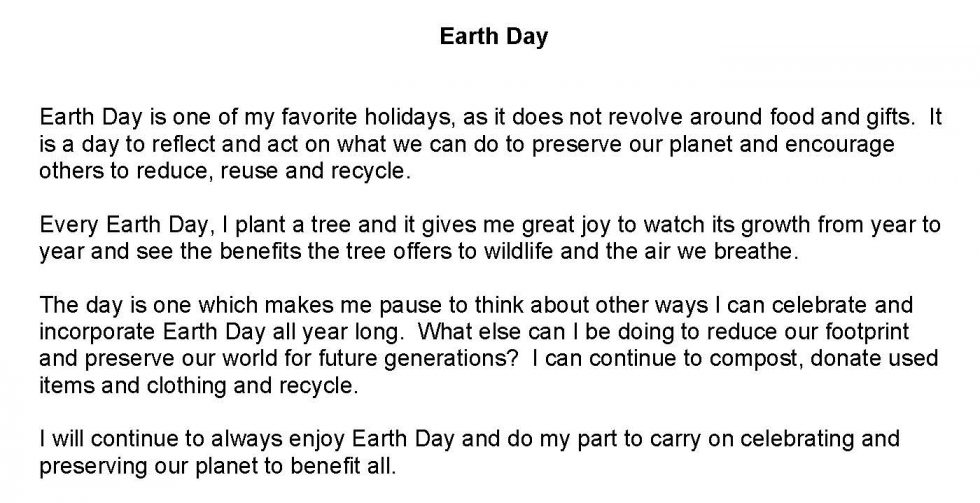Click the "Earth Day" title heading
Screen dimensions: 980x503
[x=494, y=38]
